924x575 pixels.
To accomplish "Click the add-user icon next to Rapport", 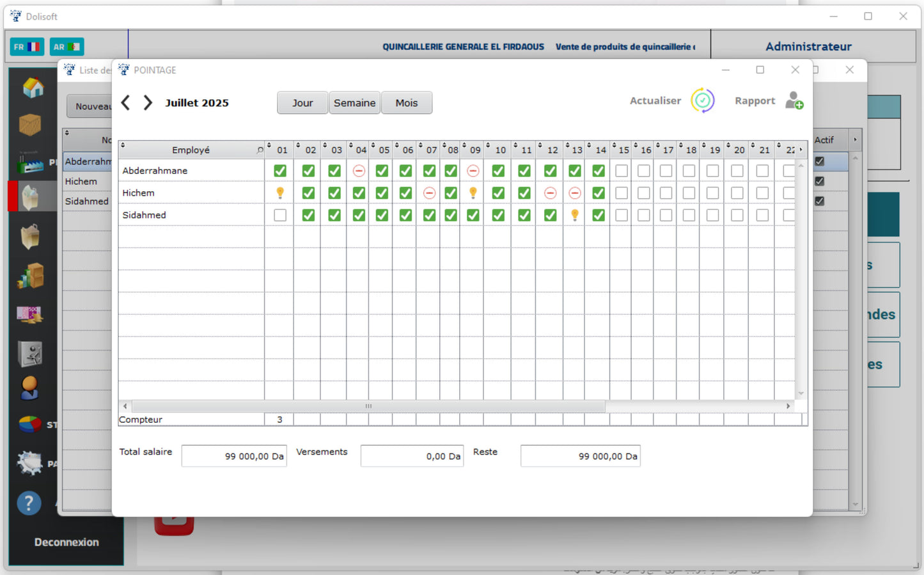I will click(x=794, y=100).
